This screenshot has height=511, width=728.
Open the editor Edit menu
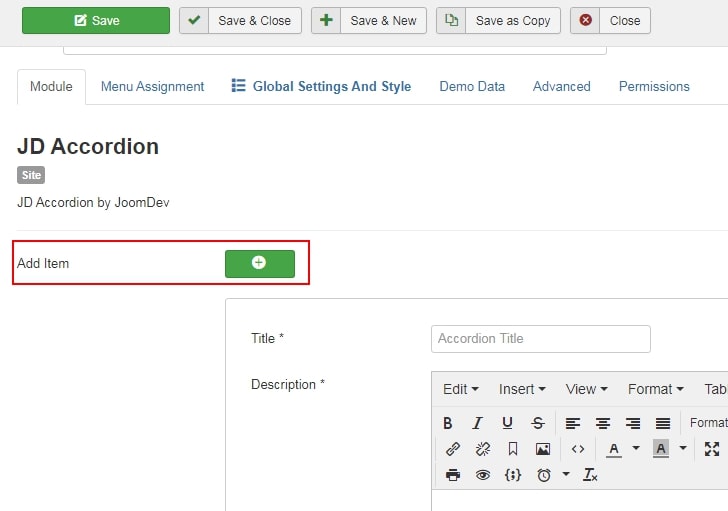click(460, 389)
